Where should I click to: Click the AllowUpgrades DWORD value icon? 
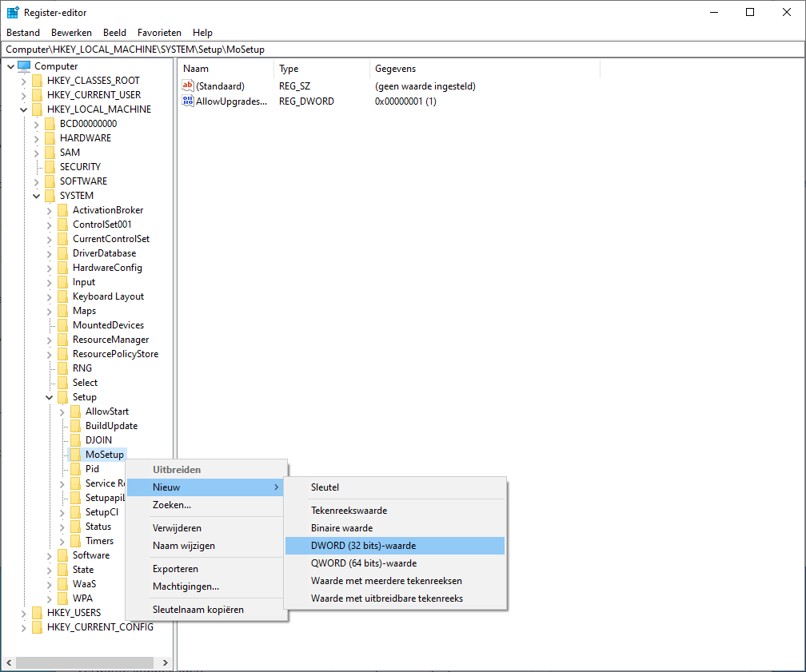tap(189, 101)
